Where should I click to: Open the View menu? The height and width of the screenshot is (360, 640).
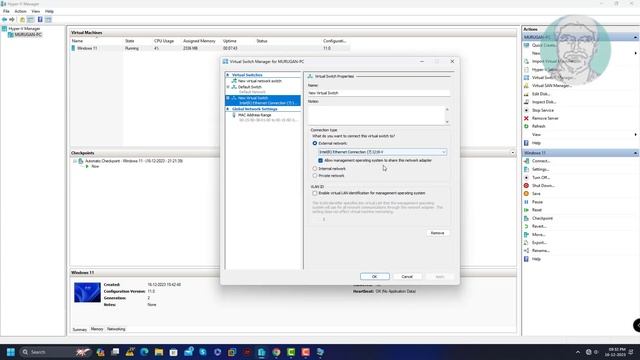point(36,11)
